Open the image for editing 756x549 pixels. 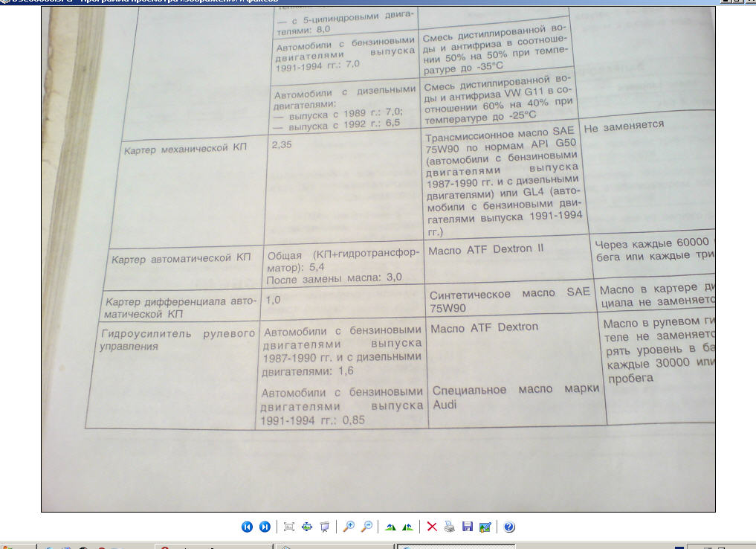click(x=485, y=527)
